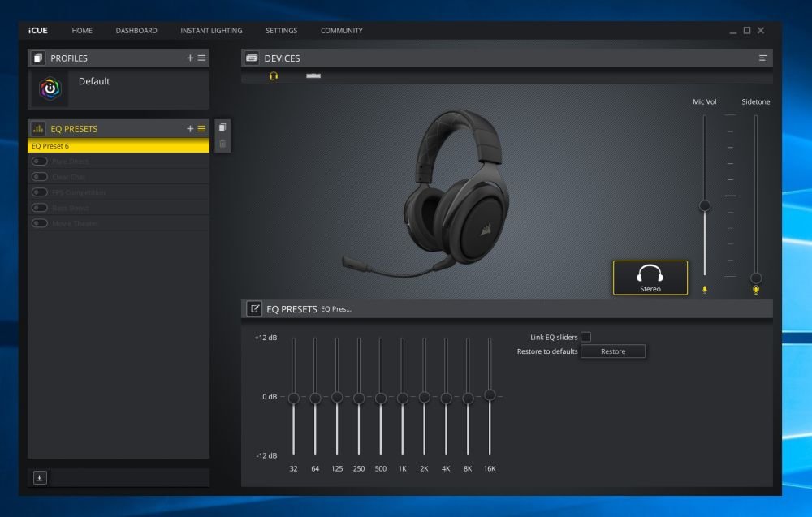
Task: Toggle the Clear Chat preset switch
Action: click(x=39, y=177)
